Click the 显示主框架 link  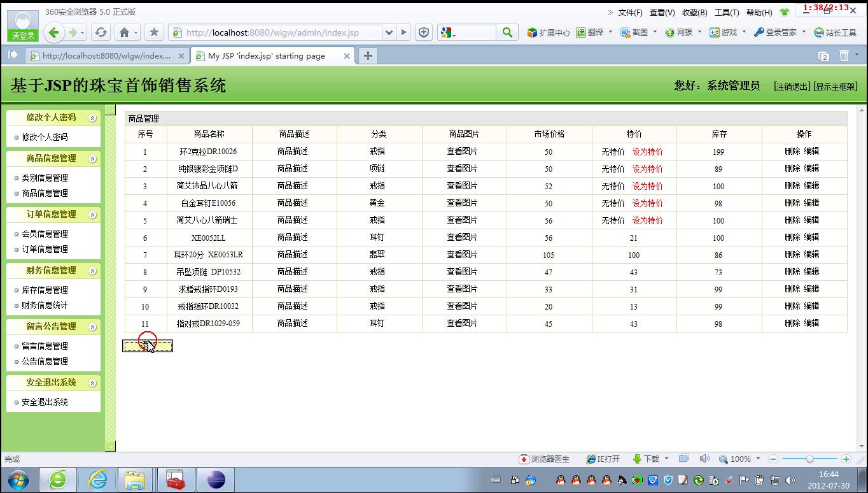(x=836, y=87)
